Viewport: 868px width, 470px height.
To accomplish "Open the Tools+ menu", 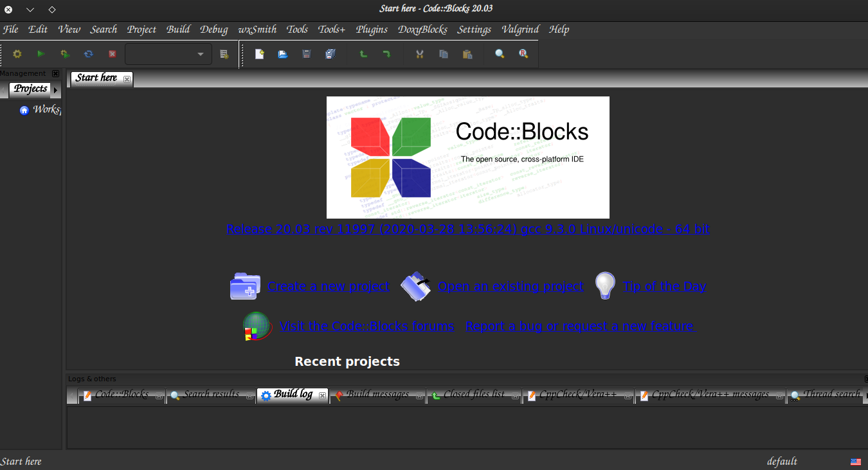I will coord(332,30).
